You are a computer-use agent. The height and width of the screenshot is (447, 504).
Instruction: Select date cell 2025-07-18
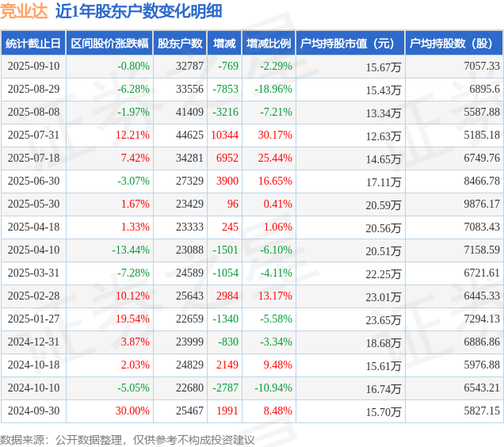tap(34, 158)
